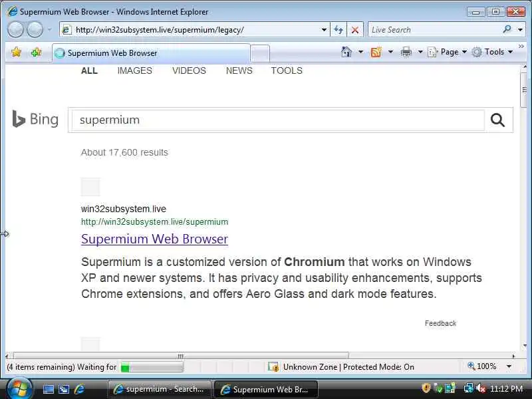Screen dimensions: 532x399
Task: Switch to supermium - Search taskbar window
Action: (159, 389)
